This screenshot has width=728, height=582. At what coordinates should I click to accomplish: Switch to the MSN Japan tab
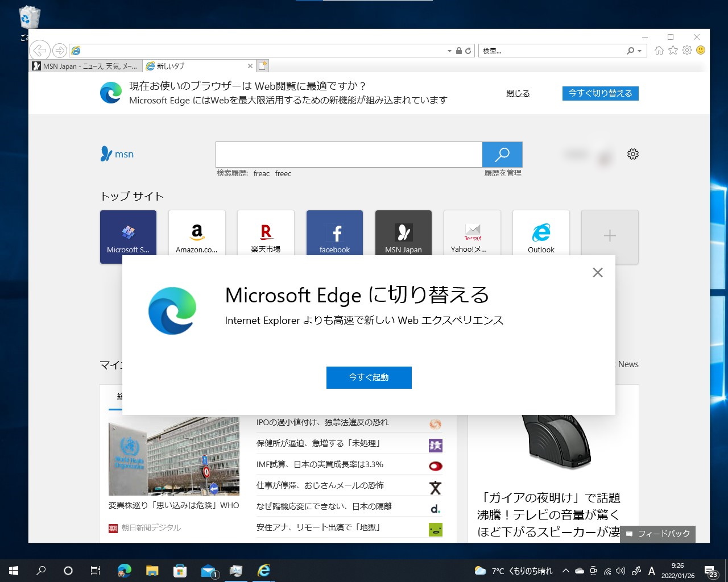tap(84, 66)
